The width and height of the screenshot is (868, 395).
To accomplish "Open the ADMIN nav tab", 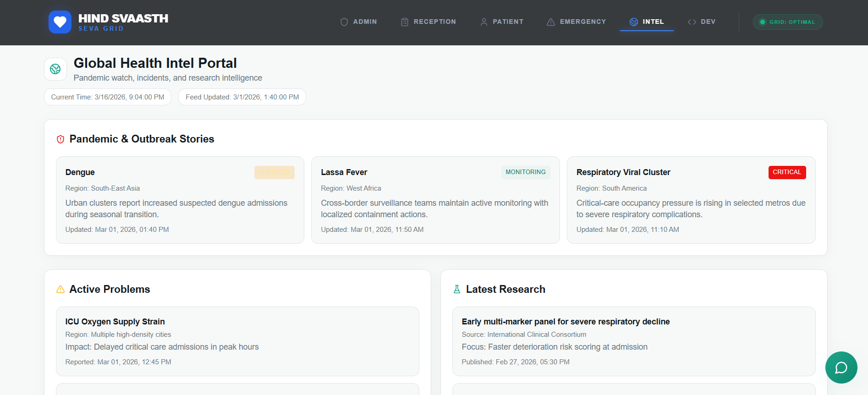I will [x=359, y=22].
